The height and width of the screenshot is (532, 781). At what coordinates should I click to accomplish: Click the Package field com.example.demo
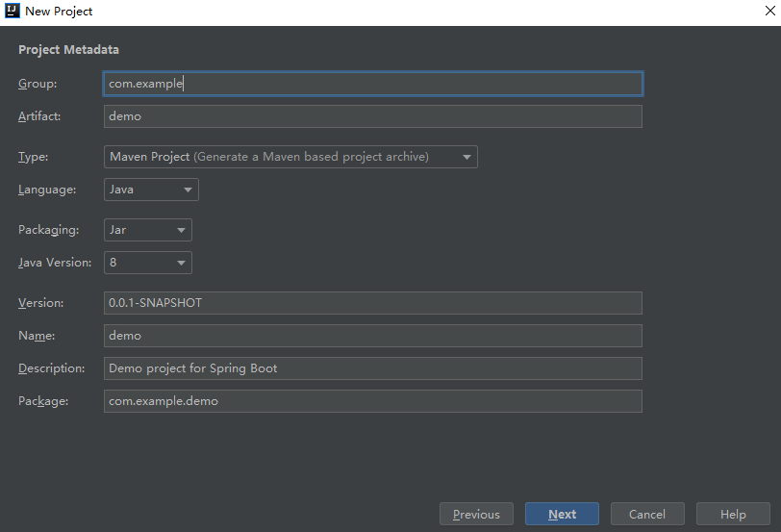click(373, 401)
